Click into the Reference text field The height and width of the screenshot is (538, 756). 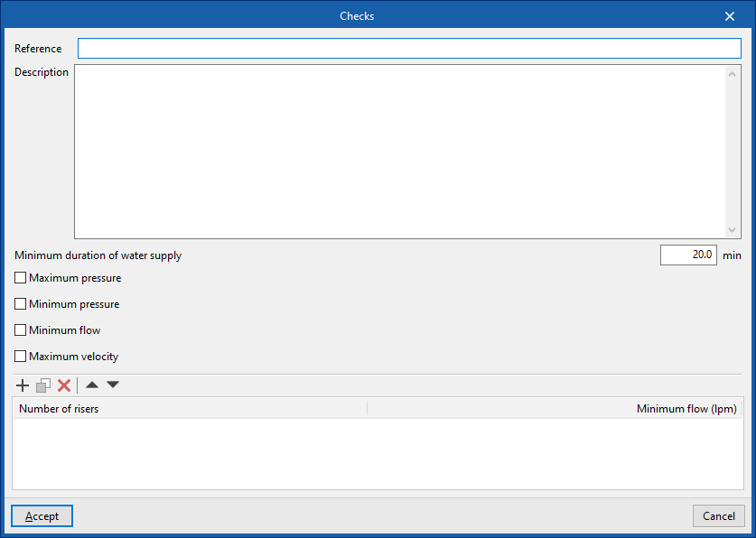click(x=408, y=49)
